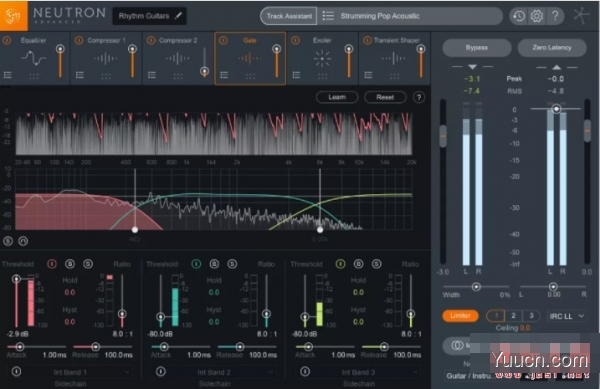The width and height of the screenshot is (600, 389).
Task: Click the L/R pan slider handle
Action: pos(553,286)
